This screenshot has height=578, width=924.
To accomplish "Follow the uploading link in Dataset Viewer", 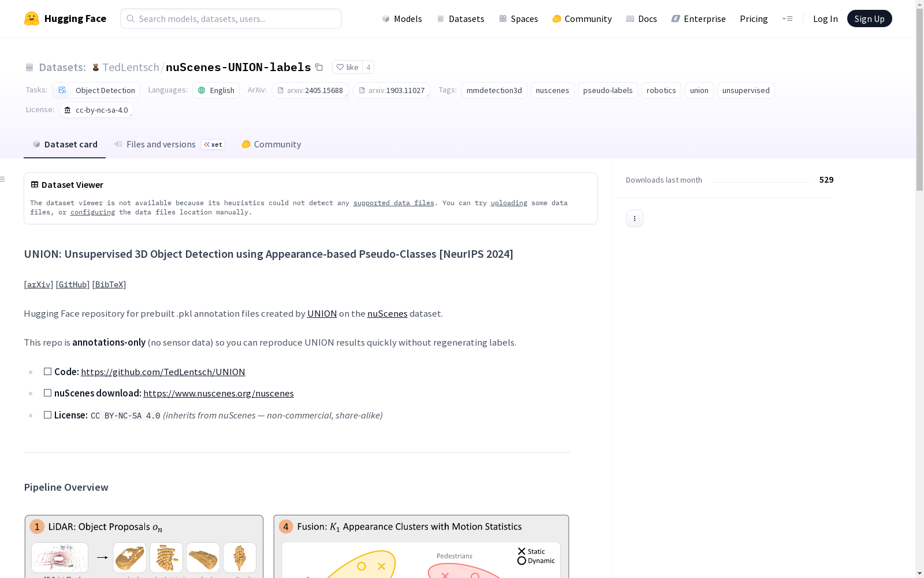I will click(x=509, y=203).
